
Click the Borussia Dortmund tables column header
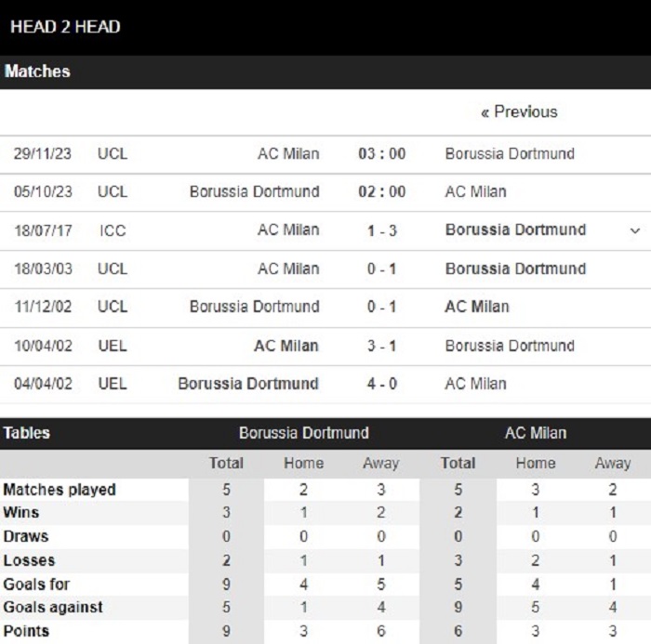tap(303, 433)
